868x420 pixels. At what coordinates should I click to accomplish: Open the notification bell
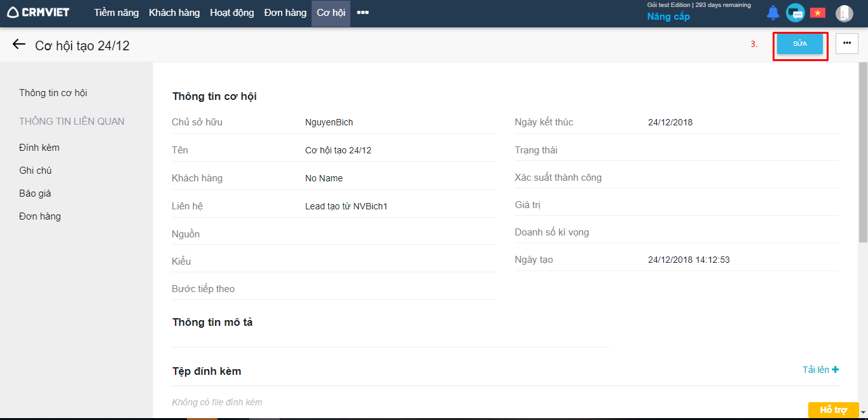(773, 13)
